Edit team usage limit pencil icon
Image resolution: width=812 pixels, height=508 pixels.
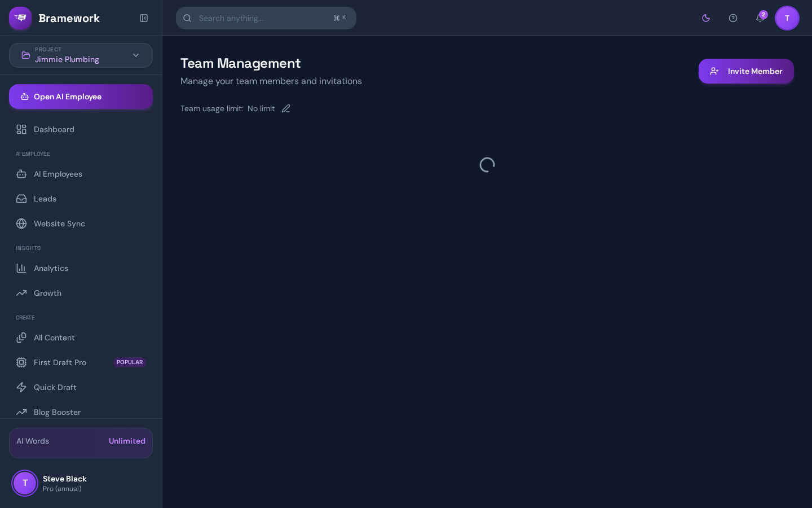[x=286, y=108]
